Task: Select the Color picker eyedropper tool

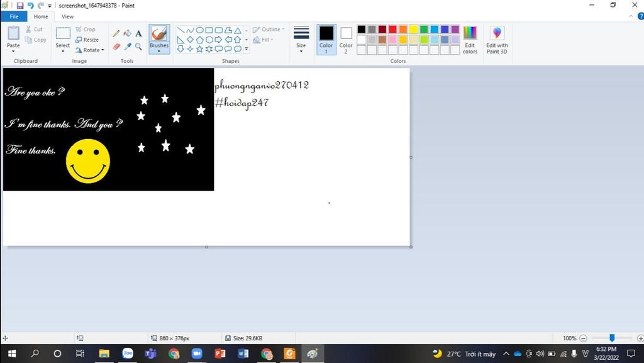Action: pyautogui.click(x=128, y=47)
